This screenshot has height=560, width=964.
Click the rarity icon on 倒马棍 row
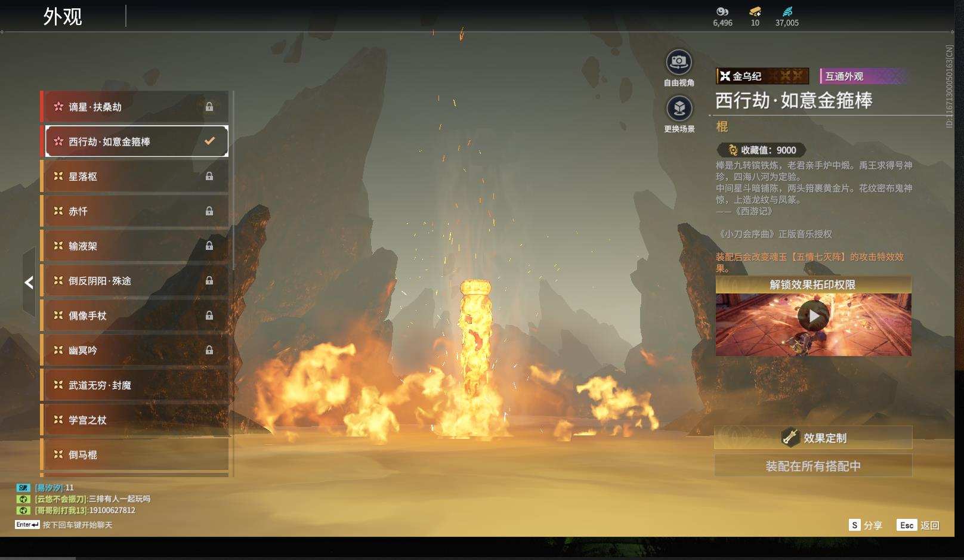coord(58,454)
